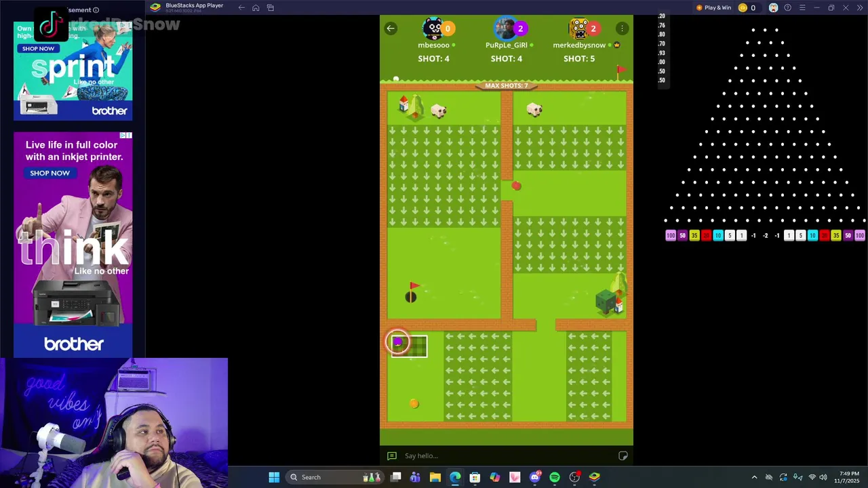Open the game's three-dot options menu
Image resolution: width=868 pixels, height=488 pixels.
[x=622, y=28]
